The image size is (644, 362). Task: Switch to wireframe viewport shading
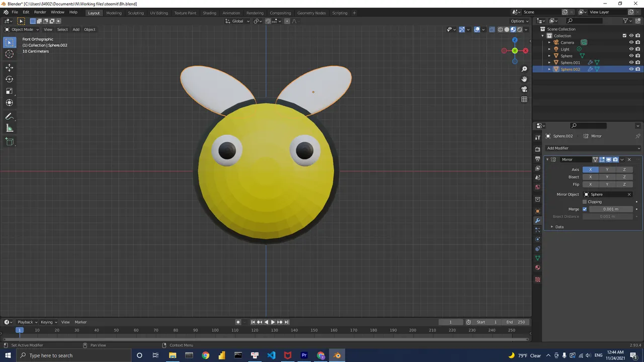500,29
